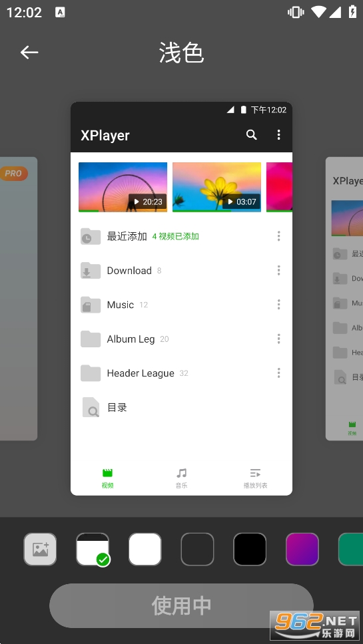Tap the vibrate mode status icon
363x644 pixels.
pyautogui.click(x=296, y=12)
